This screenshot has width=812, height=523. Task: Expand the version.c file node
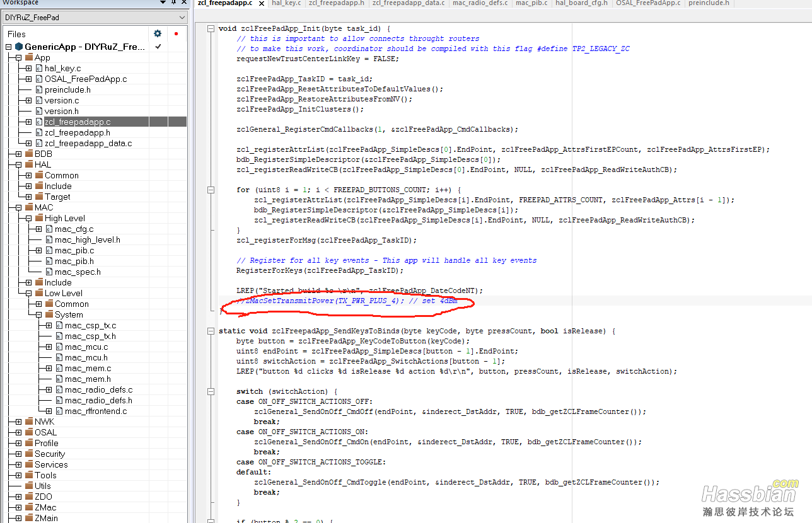pyautogui.click(x=28, y=100)
